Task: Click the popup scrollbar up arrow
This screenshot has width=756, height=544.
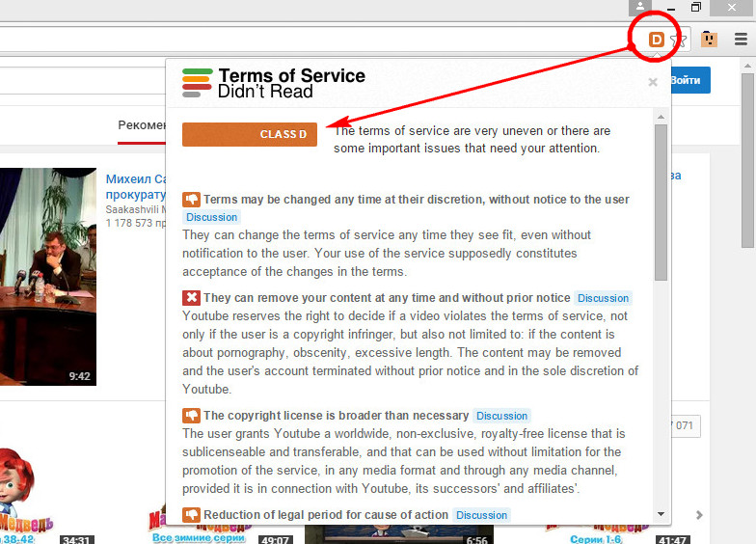Action: [x=661, y=117]
